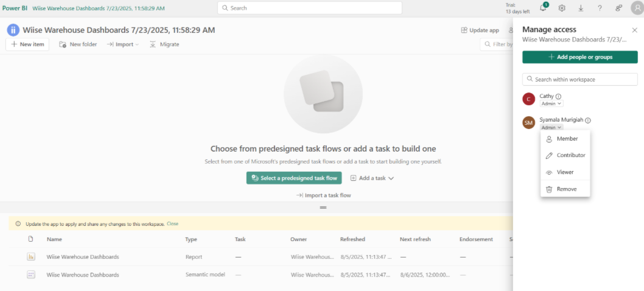Click Add people or groups button
This screenshot has height=291, width=644.
580,57
